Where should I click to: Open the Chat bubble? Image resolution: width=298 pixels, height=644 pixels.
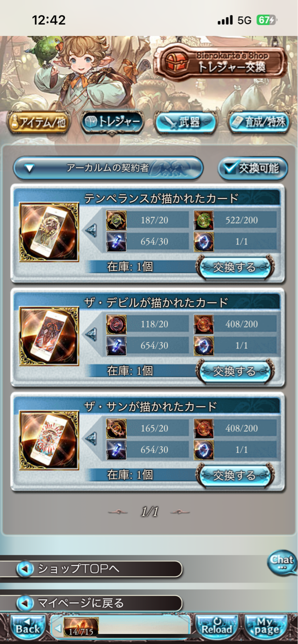[x=281, y=562]
